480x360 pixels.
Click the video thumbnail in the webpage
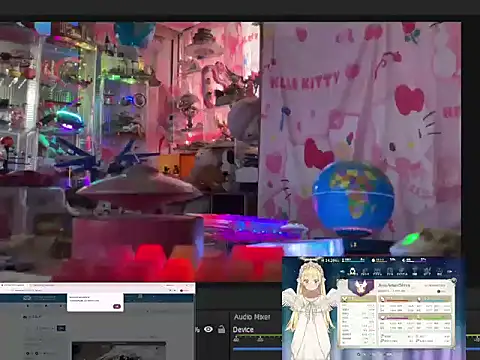(x=119, y=351)
